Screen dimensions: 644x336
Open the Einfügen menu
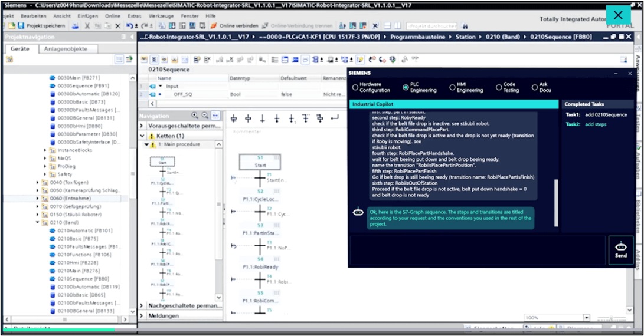pos(88,16)
